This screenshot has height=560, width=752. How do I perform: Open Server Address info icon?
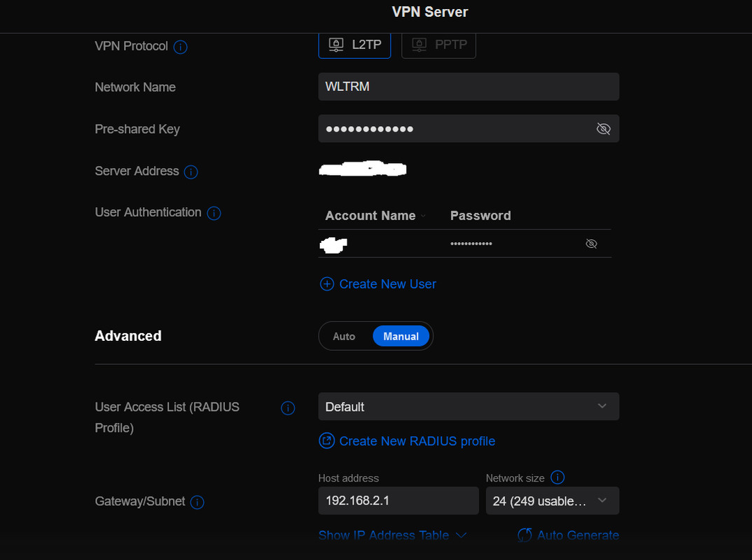pos(191,171)
